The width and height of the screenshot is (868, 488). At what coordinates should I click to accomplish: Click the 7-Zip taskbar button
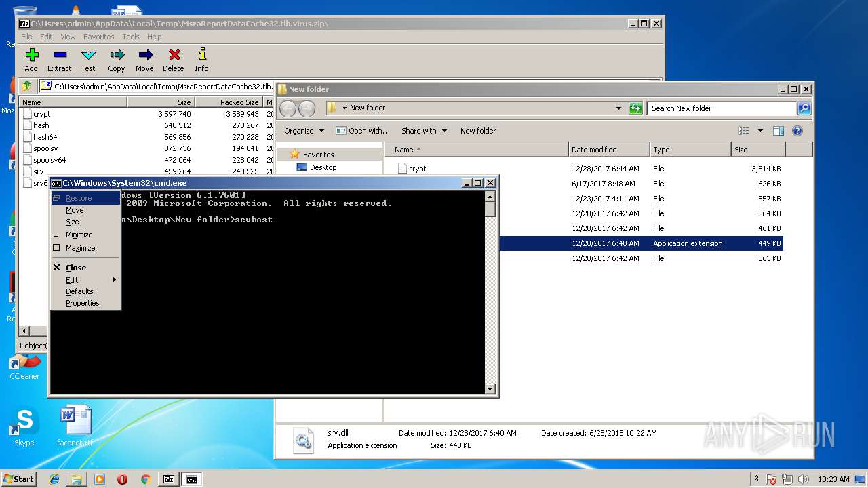click(x=169, y=479)
